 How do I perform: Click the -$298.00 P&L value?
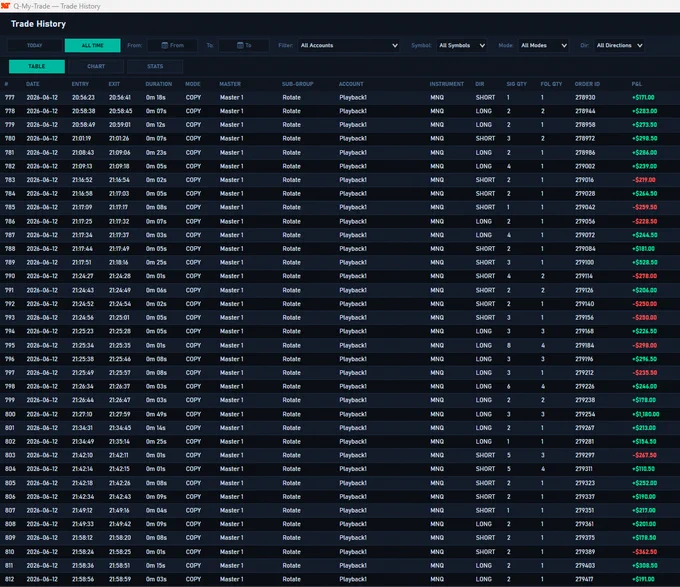tap(644, 346)
